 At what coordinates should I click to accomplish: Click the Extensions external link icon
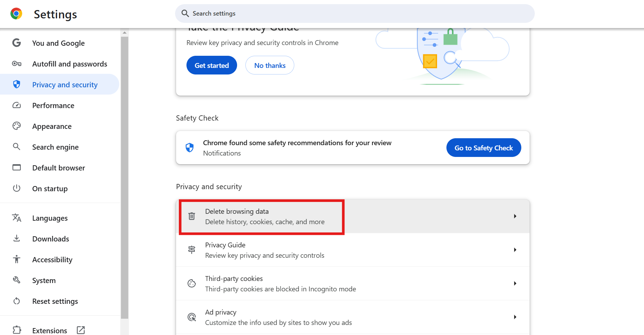point(81,330)
